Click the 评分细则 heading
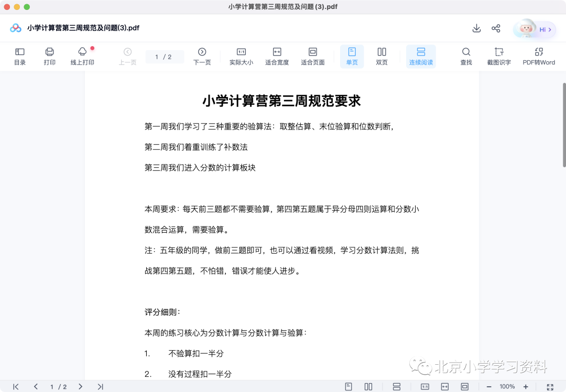The width and height of the screenshot is (566, 392). coord(162,312)
